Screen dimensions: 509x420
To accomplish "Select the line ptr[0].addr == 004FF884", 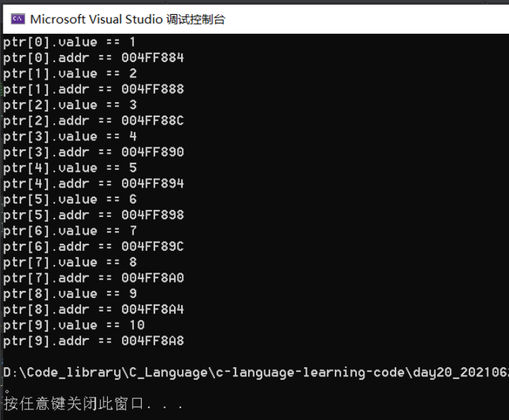I will pyautogui.click(x=94, y=58).
